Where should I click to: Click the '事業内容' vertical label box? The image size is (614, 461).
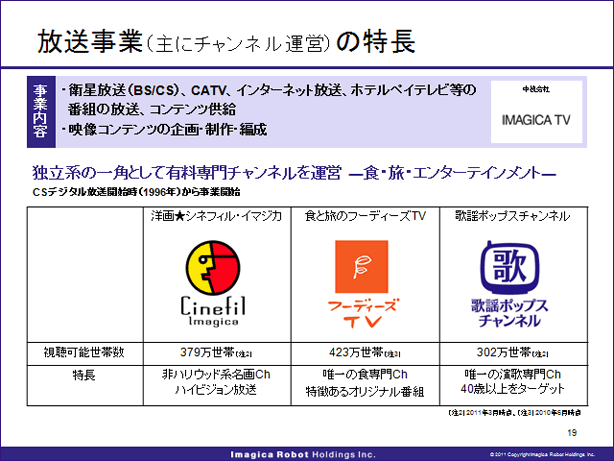(x=41, y=112)
